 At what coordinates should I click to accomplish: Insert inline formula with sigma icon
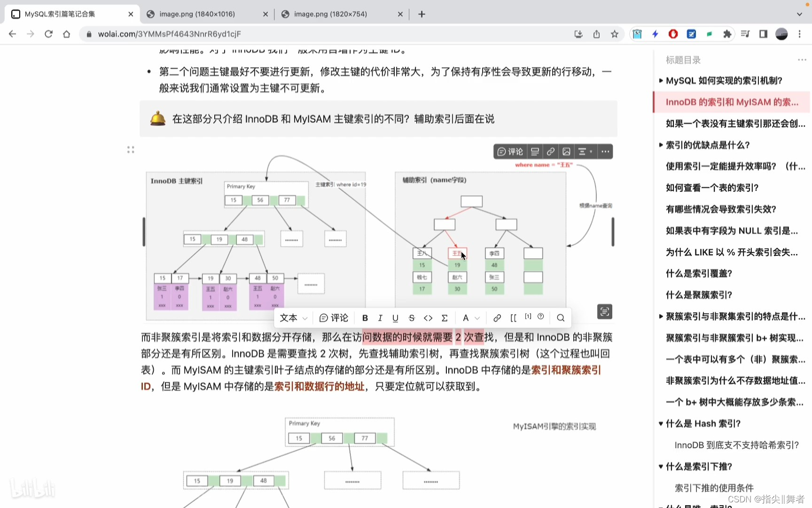point(445,318)
